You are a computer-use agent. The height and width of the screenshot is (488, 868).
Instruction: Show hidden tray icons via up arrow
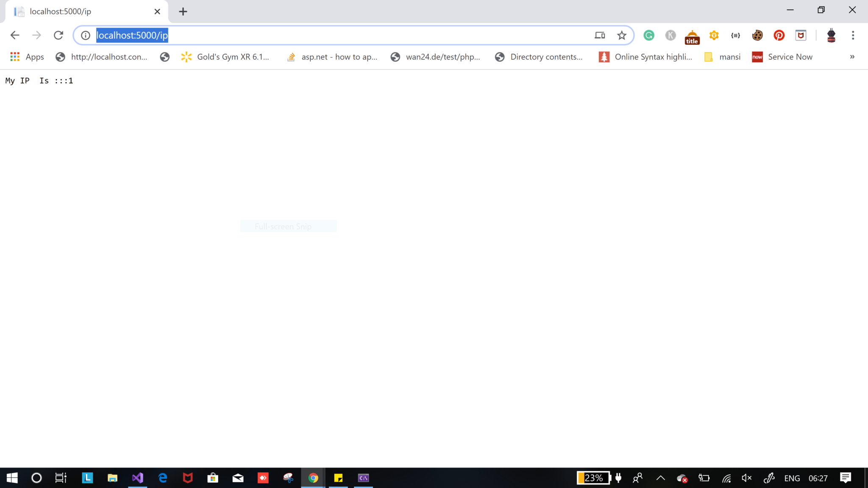pos(660,478)
